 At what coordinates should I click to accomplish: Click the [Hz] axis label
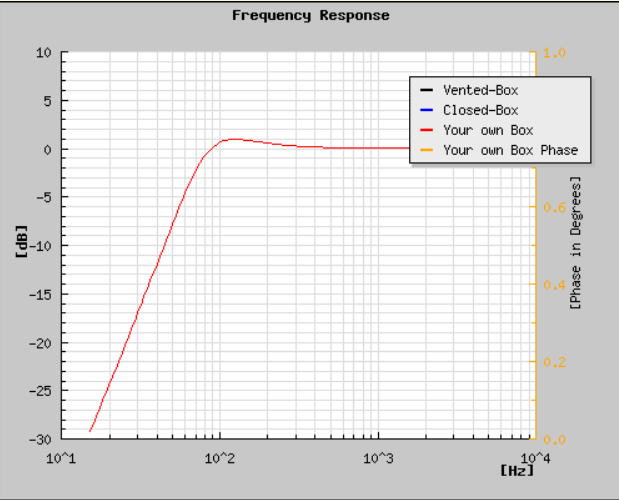click(517, 470)
